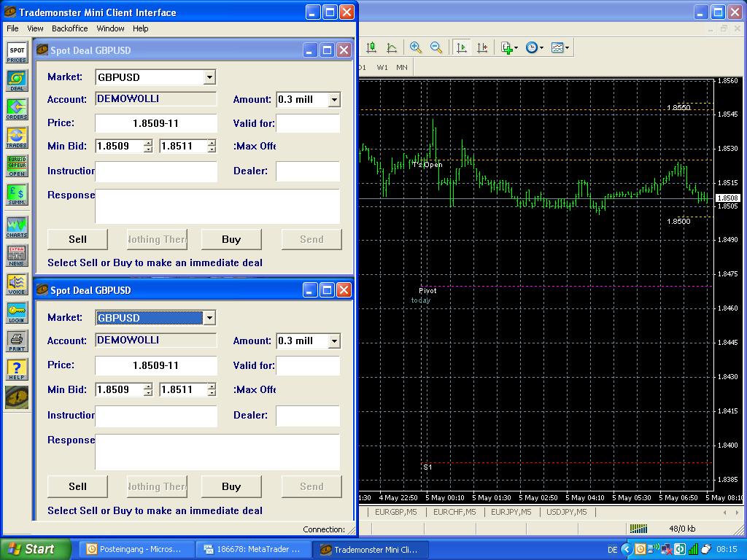Toggle chart auto scroll button
The image size is (747, 560).
(x=461, y=47)
